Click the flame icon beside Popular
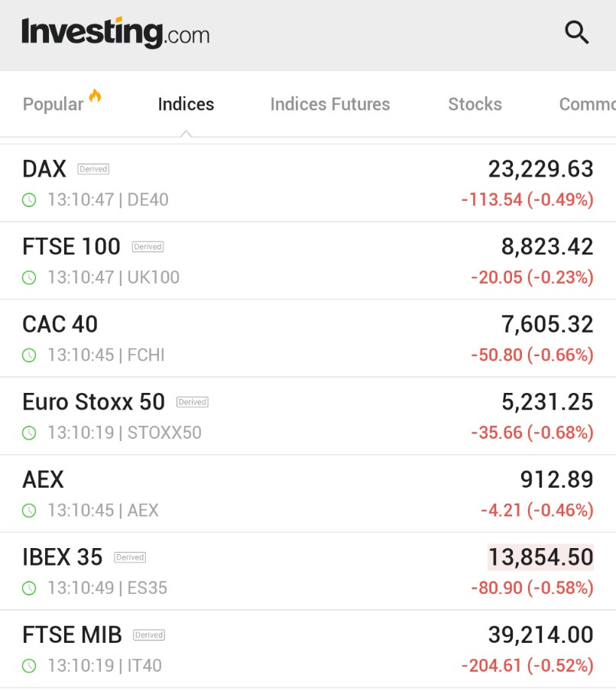 click(96, 96)
